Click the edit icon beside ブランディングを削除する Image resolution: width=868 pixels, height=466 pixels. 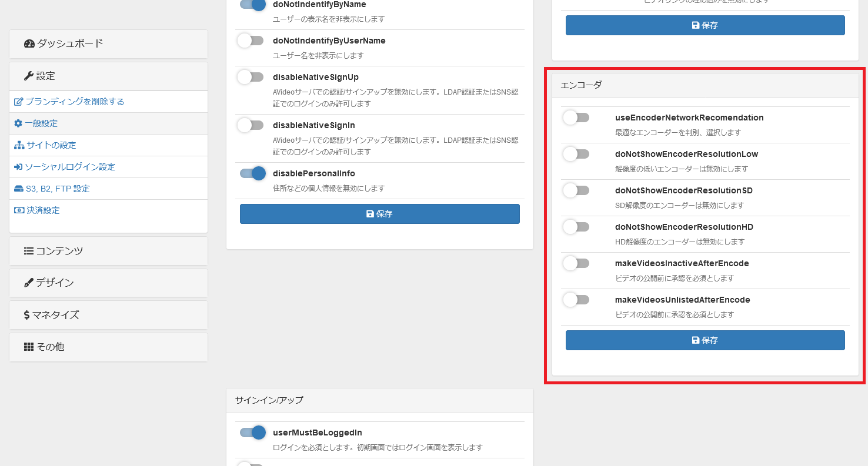(18, 102)
